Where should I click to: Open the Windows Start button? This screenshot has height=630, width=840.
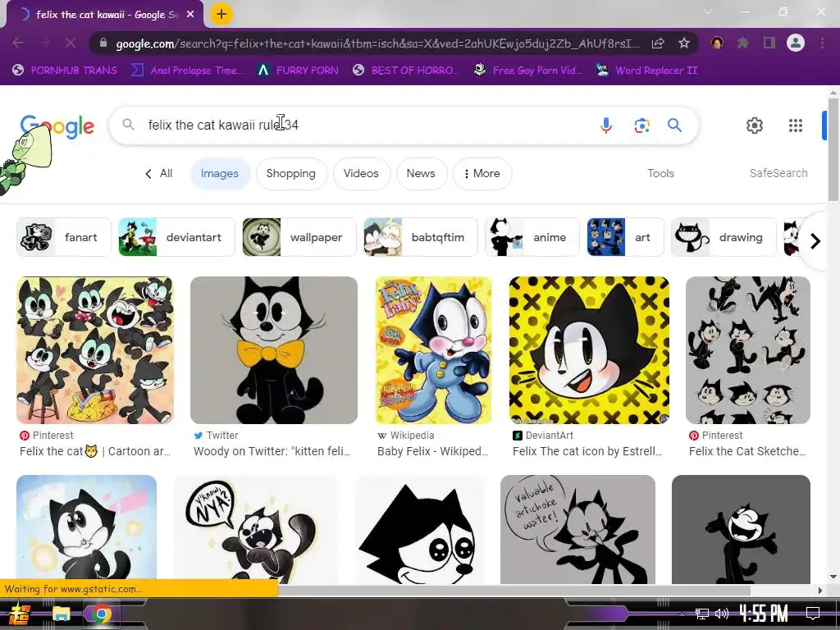[20, 614]
